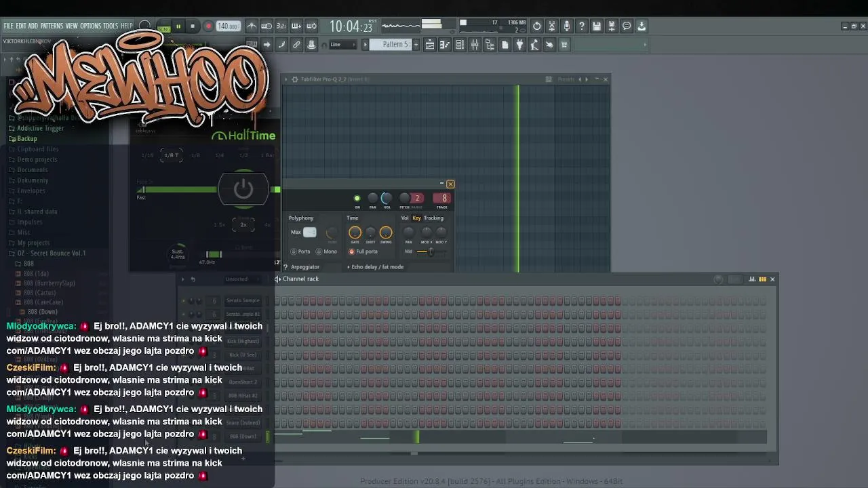Toggle the channel ON green light
The width and height of the screenshot is (868, 488).
click(357, 199)
